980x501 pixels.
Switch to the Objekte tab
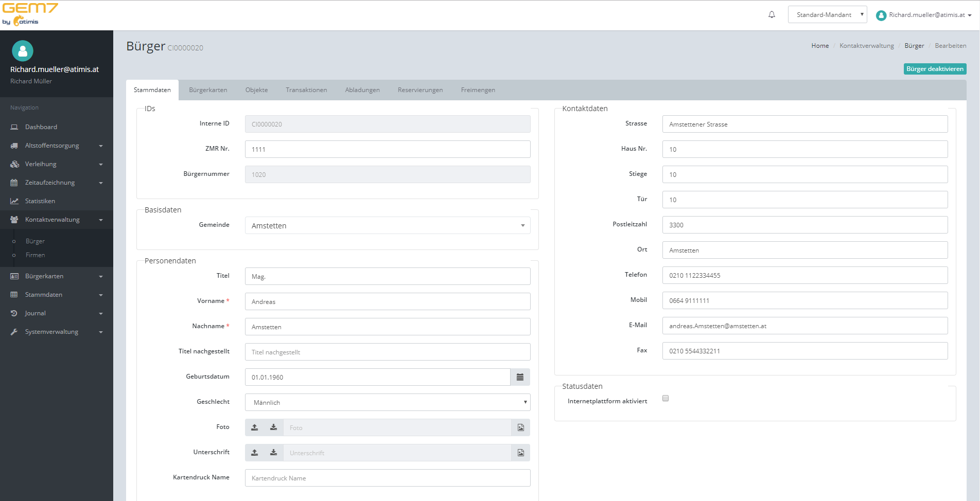click(x=257, y=90)
